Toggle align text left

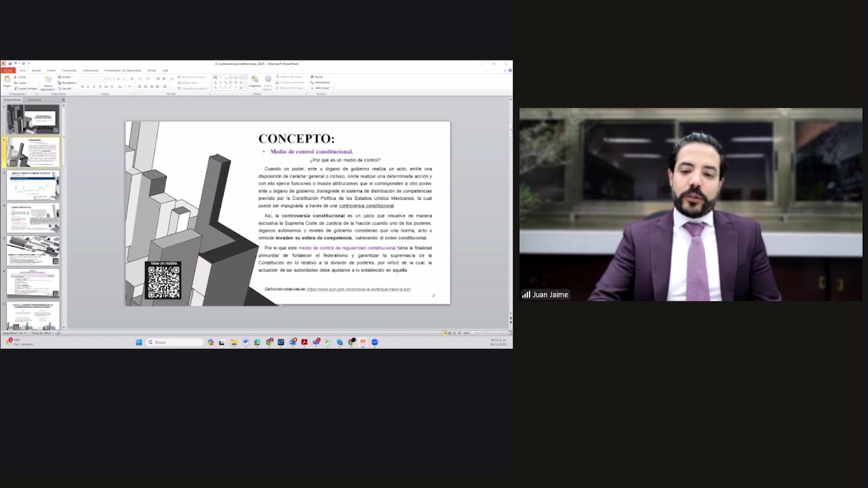tap(140, 87)
